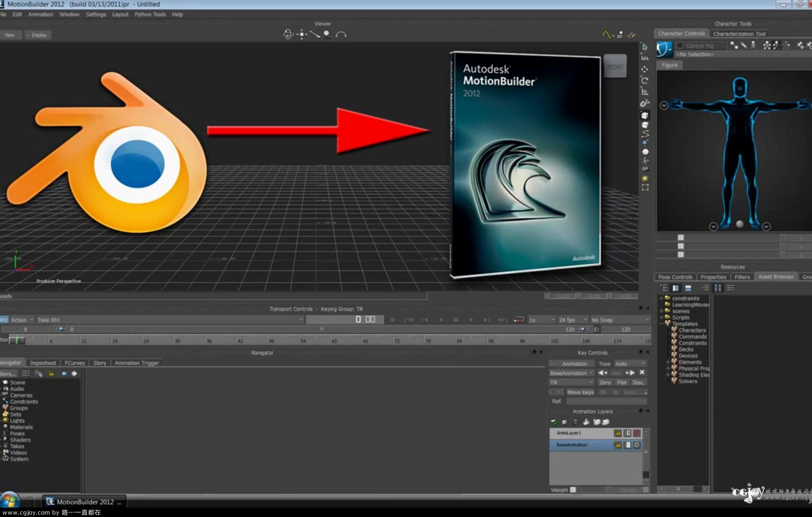Open the Windows Start menu

(x=10, y=501)
